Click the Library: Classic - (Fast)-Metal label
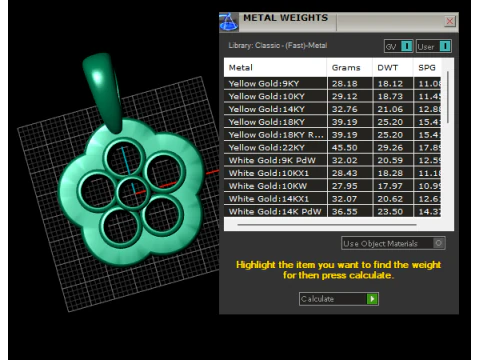480x360 pixels. (277, 45)
